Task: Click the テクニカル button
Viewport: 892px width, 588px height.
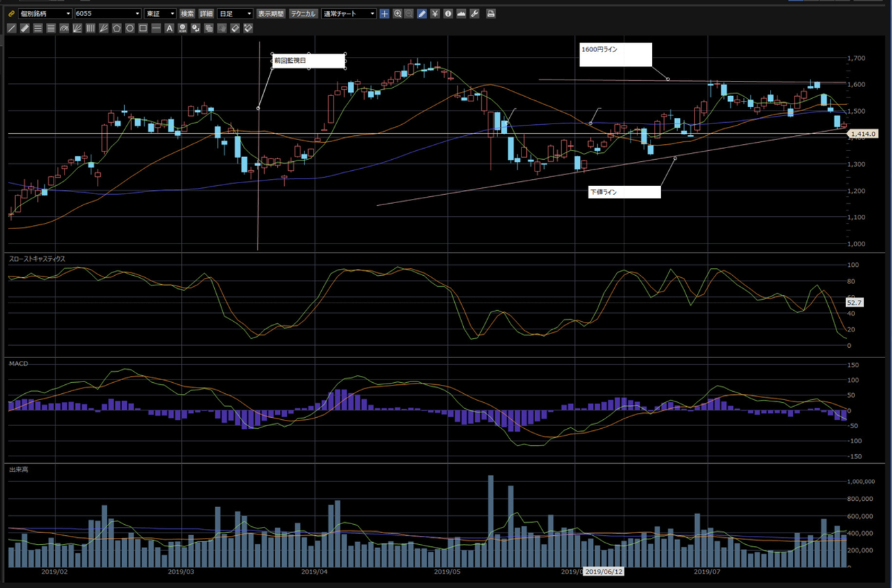Action: click(x=303, y=14)
